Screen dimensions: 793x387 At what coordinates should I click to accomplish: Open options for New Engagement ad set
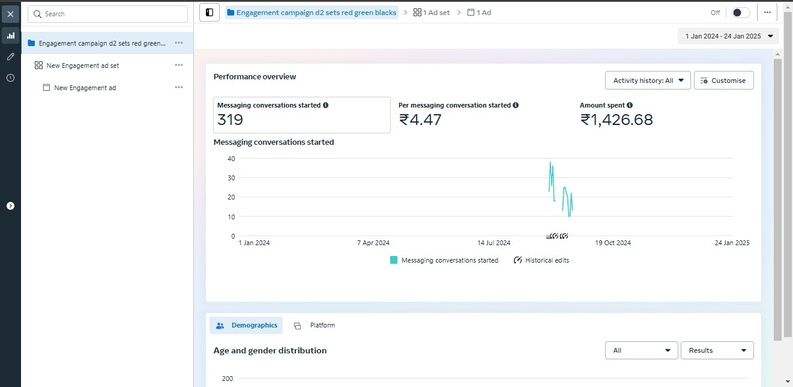click(x=179, y=65)
